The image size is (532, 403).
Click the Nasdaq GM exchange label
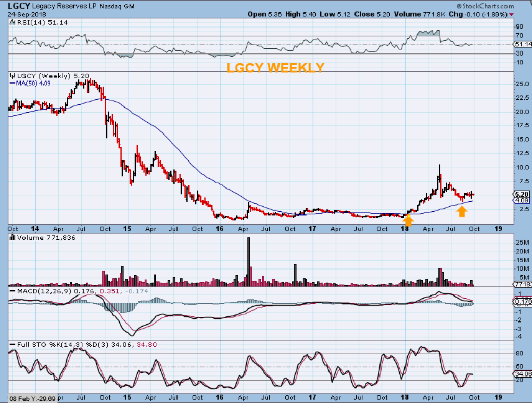(x=117, y=6)
